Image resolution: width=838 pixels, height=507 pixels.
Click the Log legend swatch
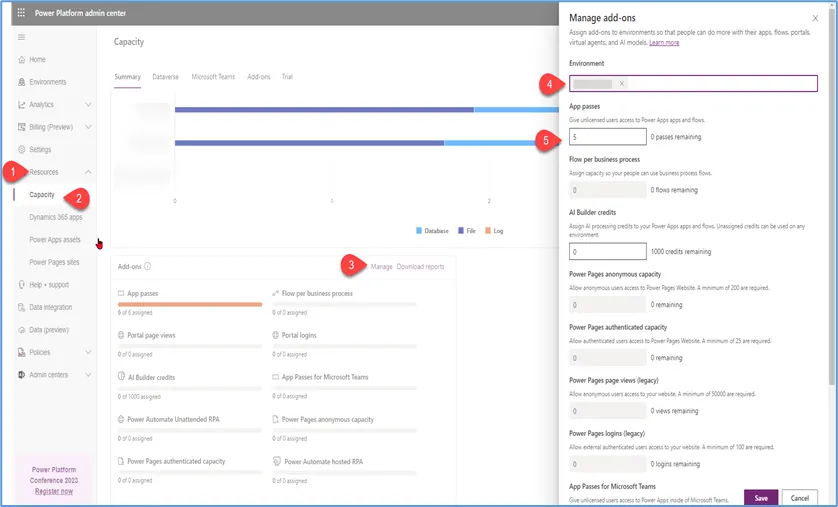coord(488,231)
